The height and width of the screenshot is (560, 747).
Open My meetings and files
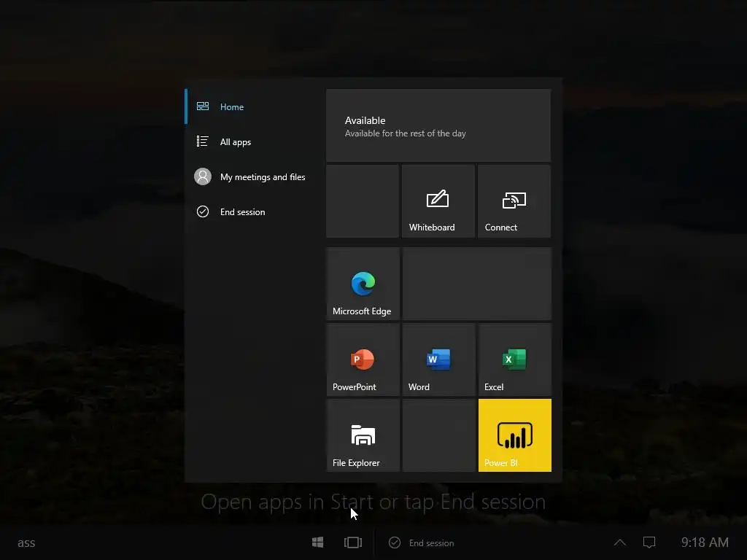point(253,176)
